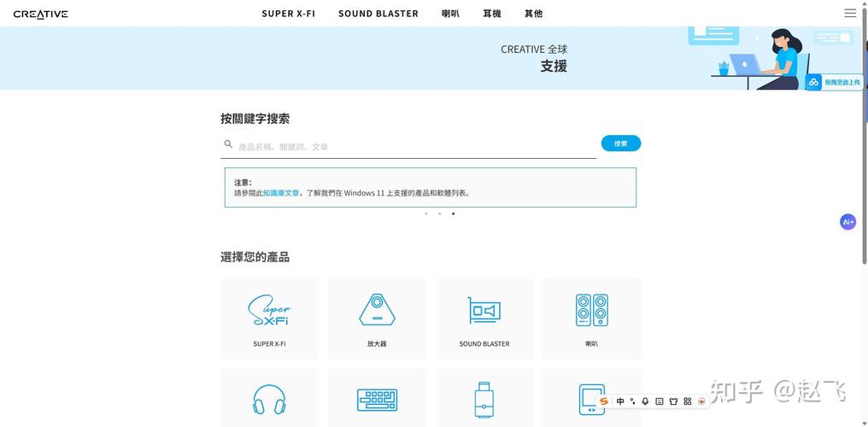Click the blue 搜索 button
868x427 pixels.
pyautogui.click(x=620, y=143)
